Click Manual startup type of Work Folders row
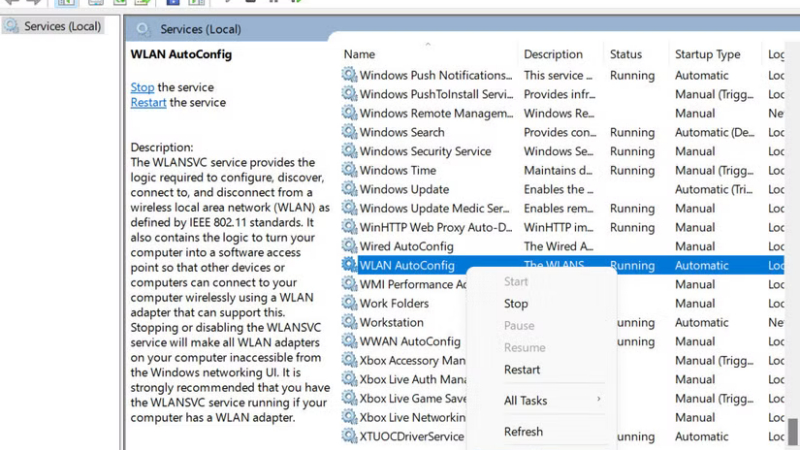Screen dimensions: 800x450 (x=694, y=304)
